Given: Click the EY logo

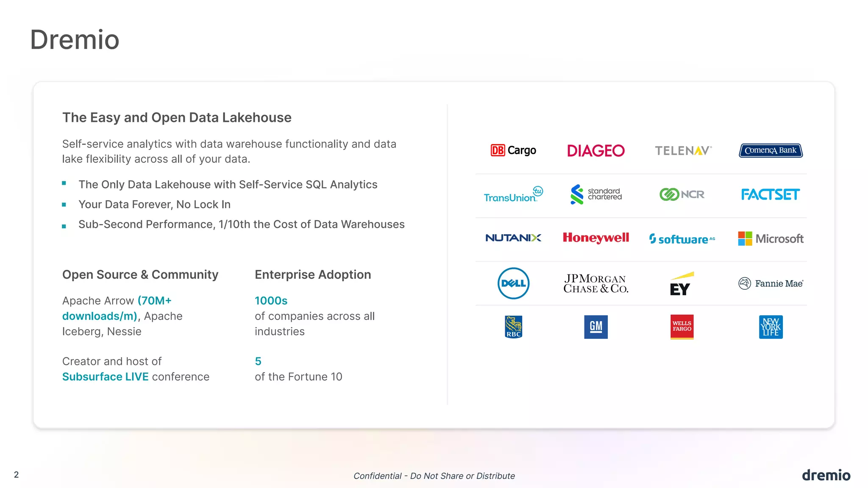Looking at the screenshot, I should (681, 285).
